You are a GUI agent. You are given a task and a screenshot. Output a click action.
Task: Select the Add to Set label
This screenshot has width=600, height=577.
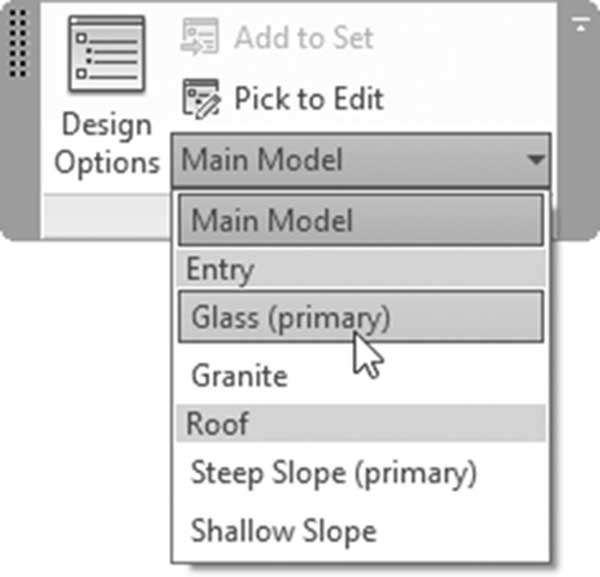(x=304, y=37)
